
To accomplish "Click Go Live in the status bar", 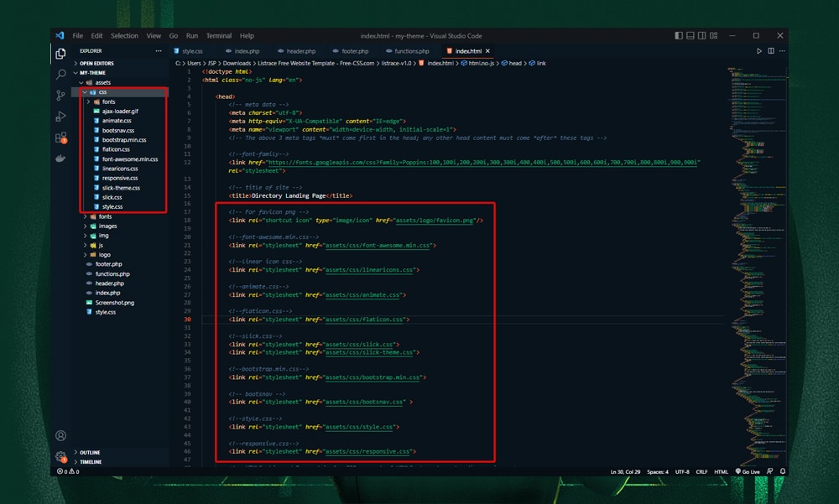I will [x=749, y=471].
